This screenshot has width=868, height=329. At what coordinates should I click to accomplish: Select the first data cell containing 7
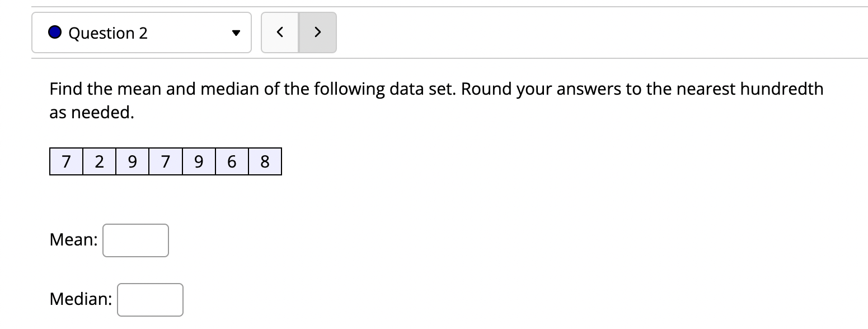(65, 161)
